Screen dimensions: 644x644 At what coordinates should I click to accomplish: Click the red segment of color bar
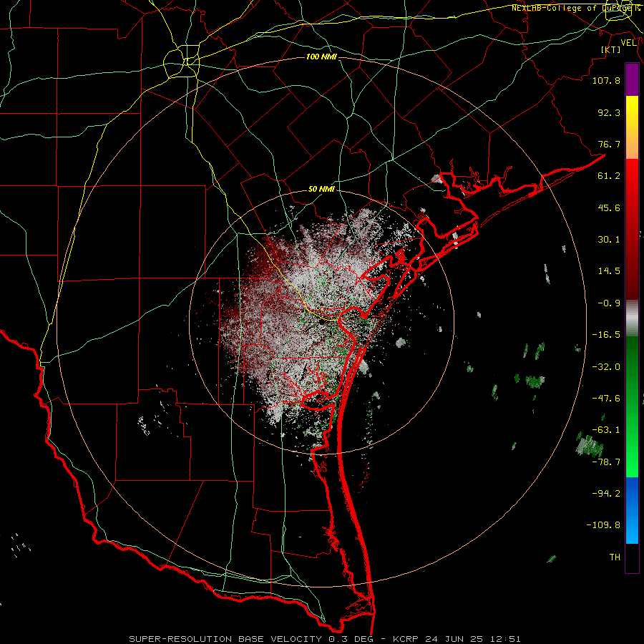tap(632, 229)
